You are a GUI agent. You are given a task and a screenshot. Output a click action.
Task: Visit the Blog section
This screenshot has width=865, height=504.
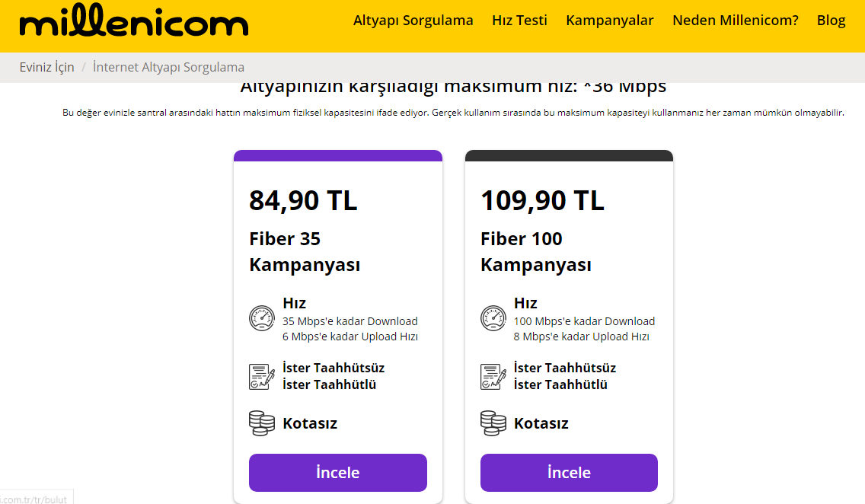(831, 21)
